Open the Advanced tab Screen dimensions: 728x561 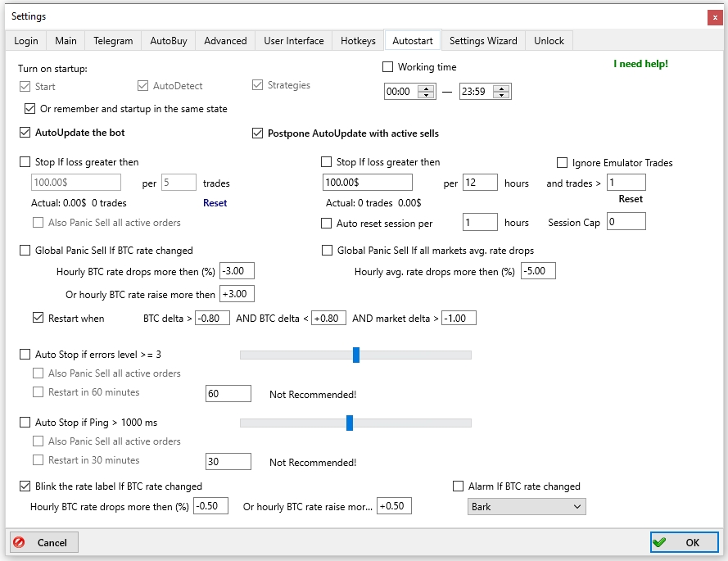pyautogui.click(x=226, y=41)
